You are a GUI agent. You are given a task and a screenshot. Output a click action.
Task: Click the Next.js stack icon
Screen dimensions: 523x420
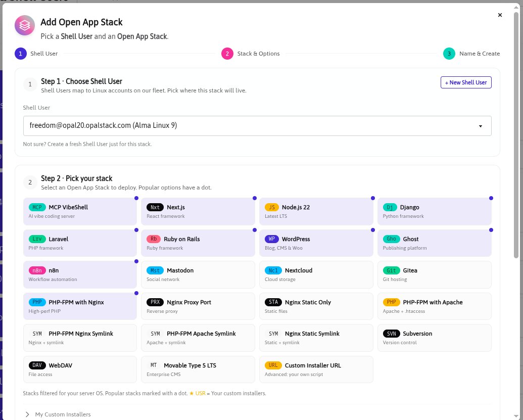point(155,207)
